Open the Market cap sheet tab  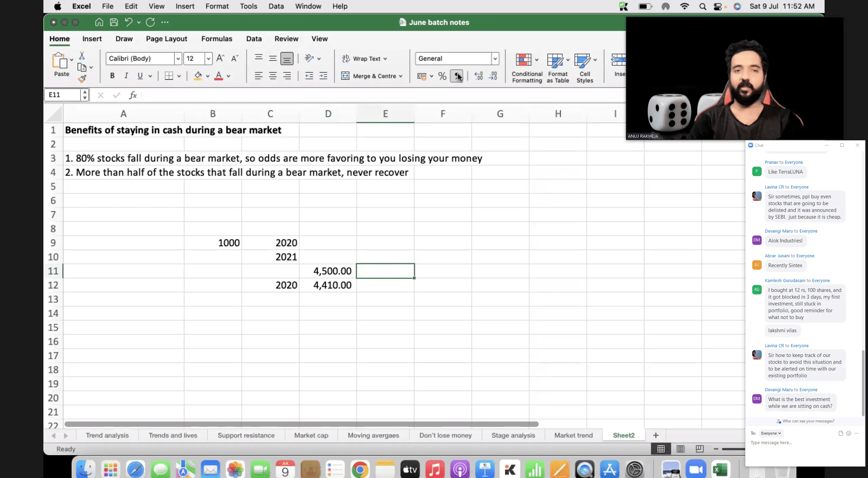[311, 435]
